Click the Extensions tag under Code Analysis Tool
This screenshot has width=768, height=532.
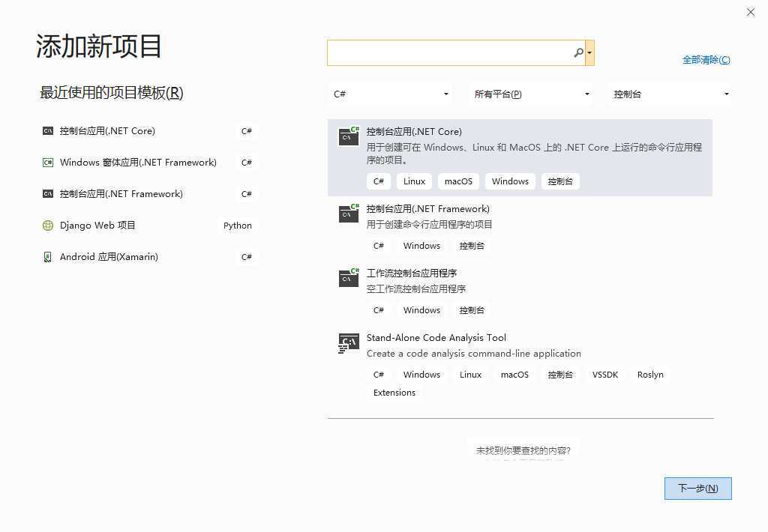tap(394, 393)
